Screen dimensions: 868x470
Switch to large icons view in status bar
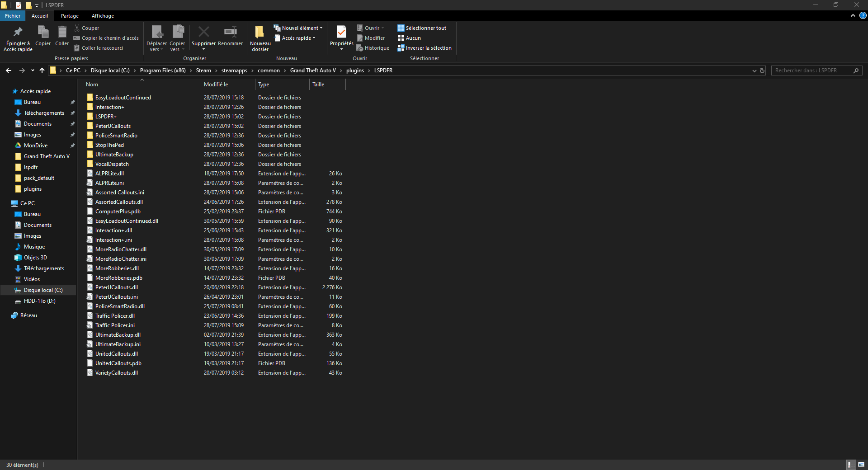pyautogui.click(x=861, y=465)
